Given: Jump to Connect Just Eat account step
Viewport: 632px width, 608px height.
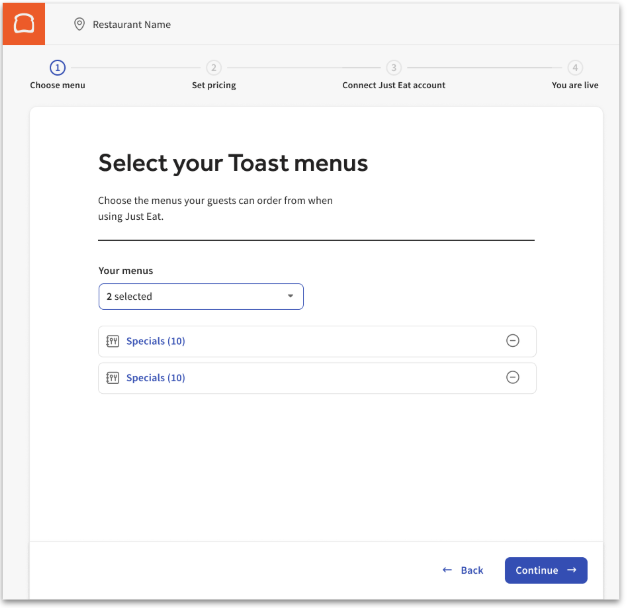Looking at the screenshot, I should pos(394,86).
